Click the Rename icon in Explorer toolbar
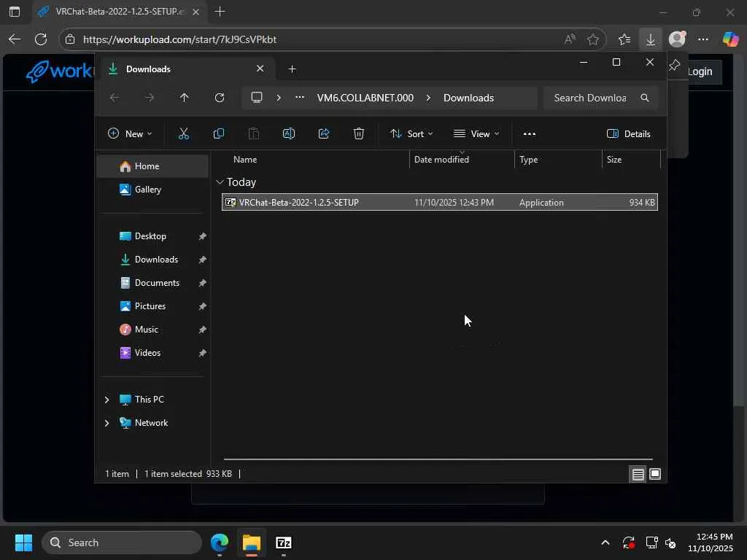 pyautogui.click(x=289, y=134)
